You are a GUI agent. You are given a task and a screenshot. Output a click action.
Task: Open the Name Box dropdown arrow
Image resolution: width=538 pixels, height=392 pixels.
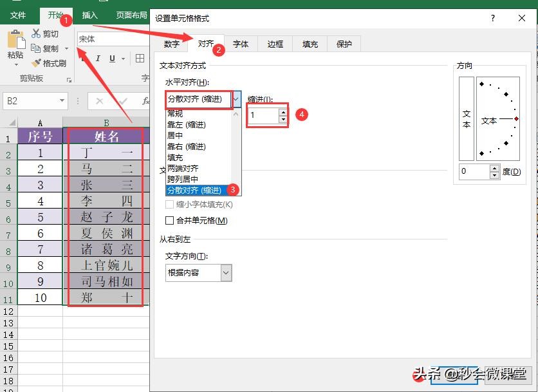(62, 100)
